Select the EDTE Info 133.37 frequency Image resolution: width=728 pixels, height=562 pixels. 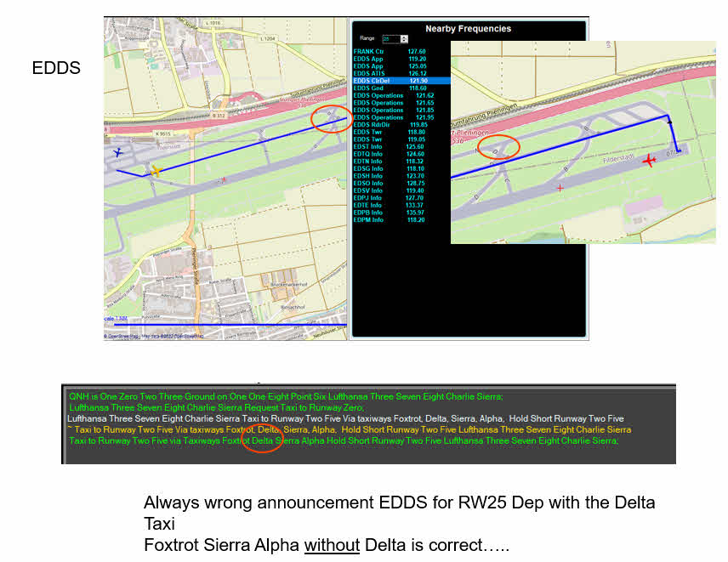coord(389,205)
